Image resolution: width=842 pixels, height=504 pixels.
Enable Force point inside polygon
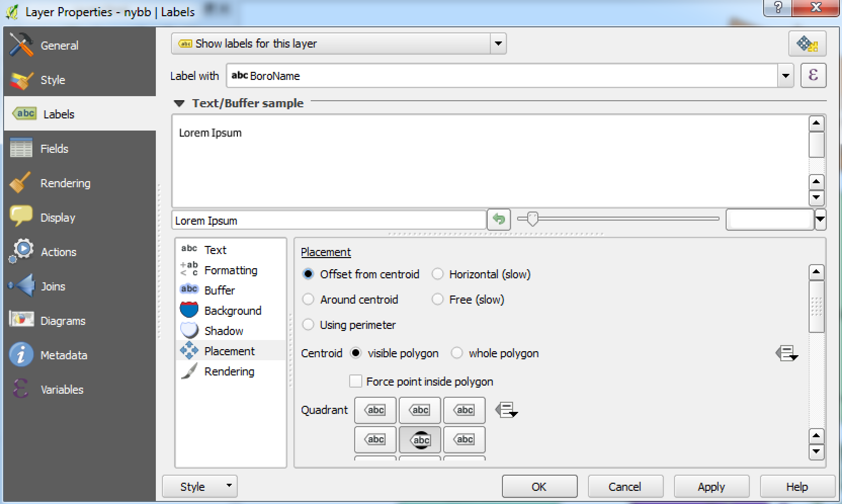[x=356, y=381]
